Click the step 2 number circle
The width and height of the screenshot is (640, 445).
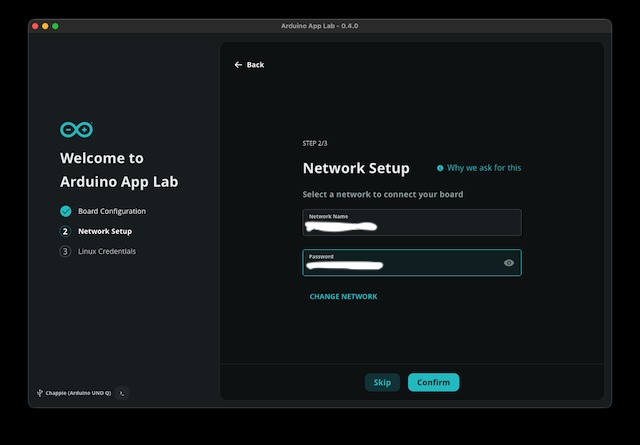coord(65,231)
